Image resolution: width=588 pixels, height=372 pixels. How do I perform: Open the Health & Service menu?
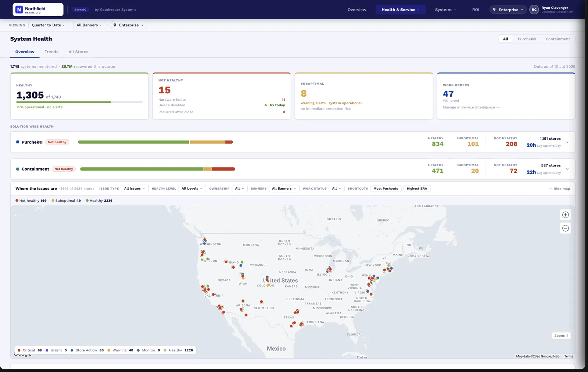coord(400,10)
